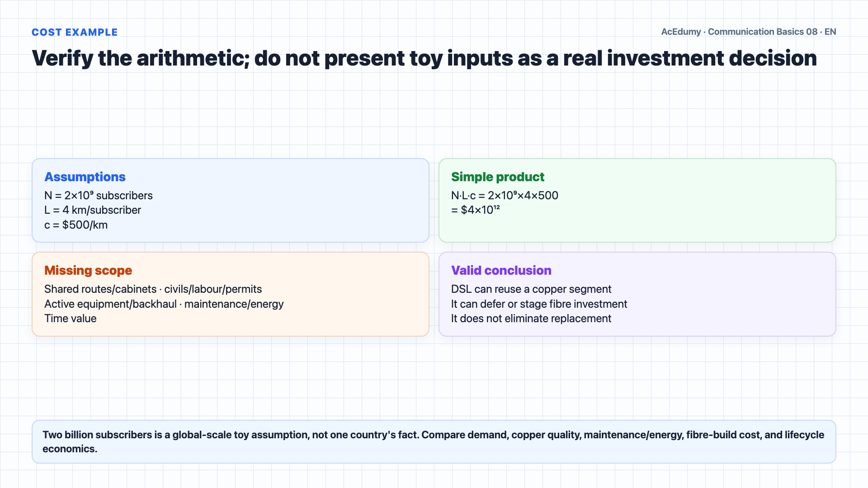This screenshot has width=868, height=488.
Task: Click the Valid conclusion heading
Action: point(501,270)
